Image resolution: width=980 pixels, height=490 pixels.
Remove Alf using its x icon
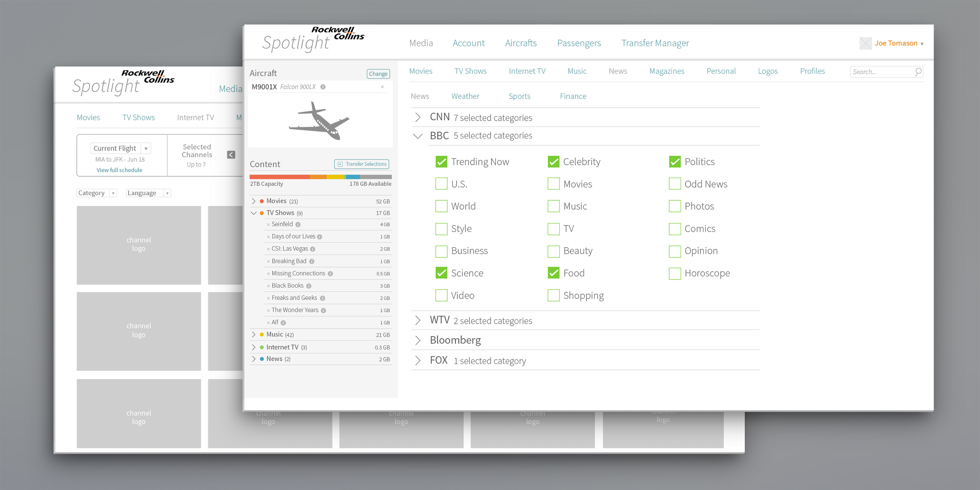(268, 323)
